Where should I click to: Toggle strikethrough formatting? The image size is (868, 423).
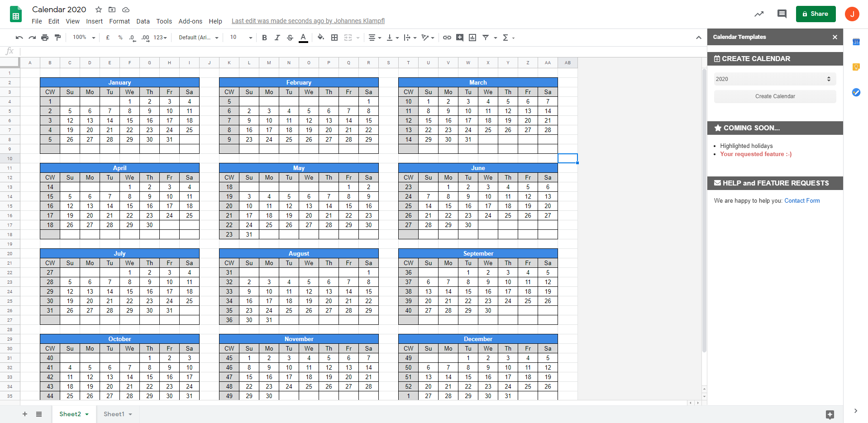pos(290,38)
